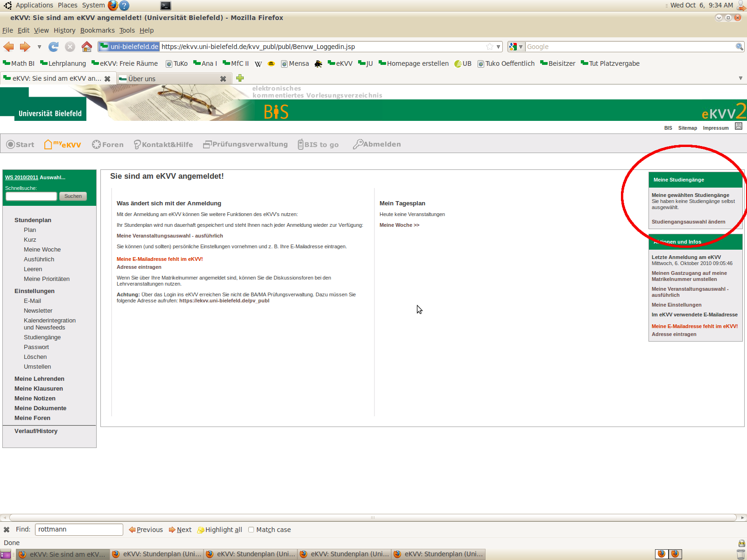This screenshot has width=747, height=560.
Task: Close the Find bar
Action: pyautogui.click(x=7, y=530)
